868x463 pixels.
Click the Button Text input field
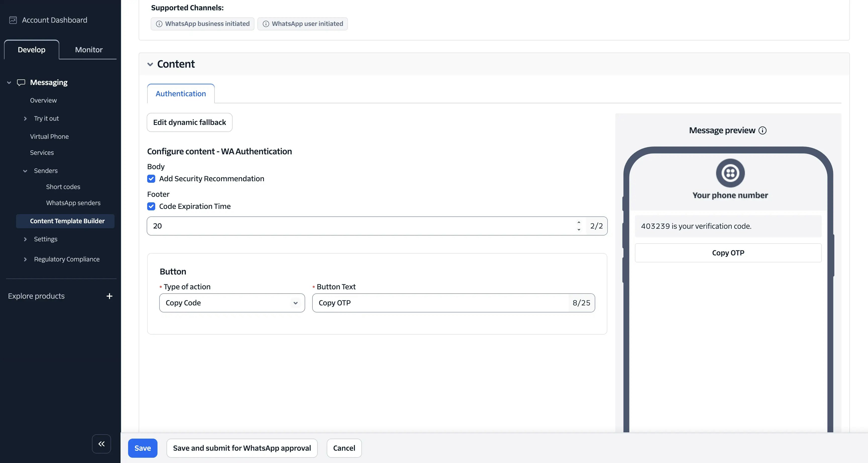tap(440, 303)
